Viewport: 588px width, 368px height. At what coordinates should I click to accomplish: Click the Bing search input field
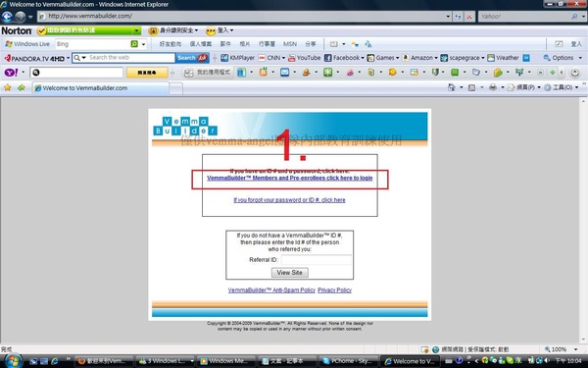click(93, 44)
